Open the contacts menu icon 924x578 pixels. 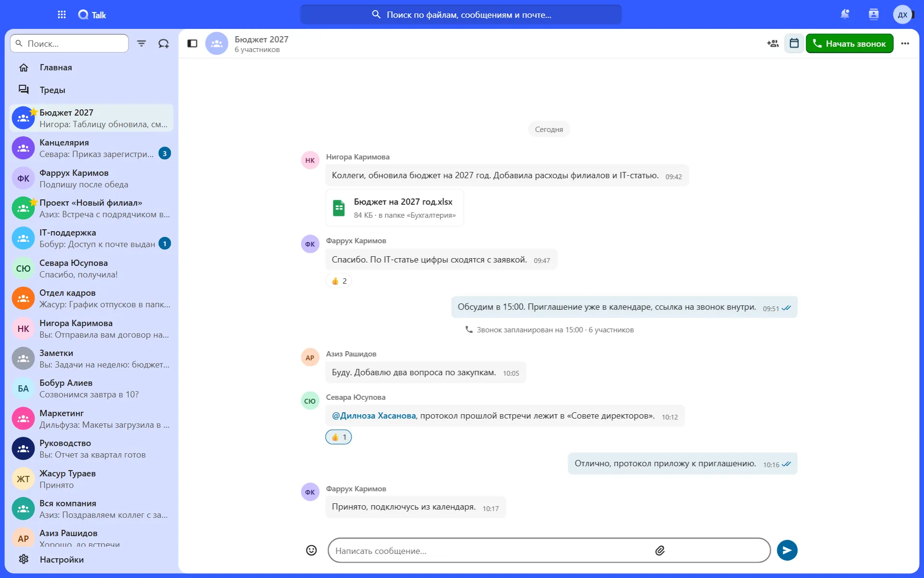click(873, 14)
